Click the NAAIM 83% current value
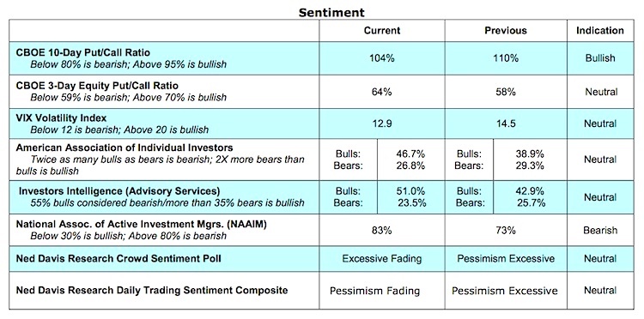The image size is (644, 319). click(381, 231)
